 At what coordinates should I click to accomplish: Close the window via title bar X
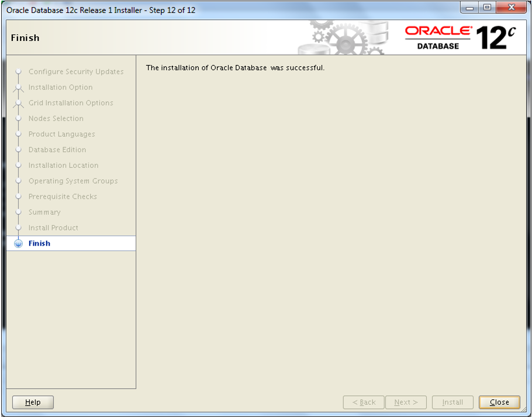(512, 8)
